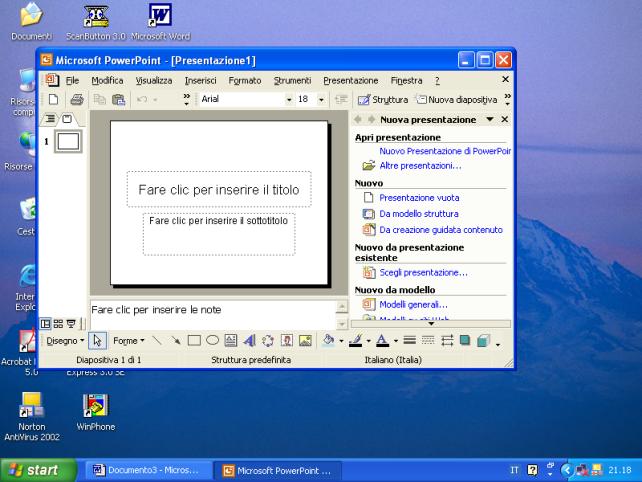Open the font size 18 dropdown
This screenshot has height=482, width=642.
point(321,100)
